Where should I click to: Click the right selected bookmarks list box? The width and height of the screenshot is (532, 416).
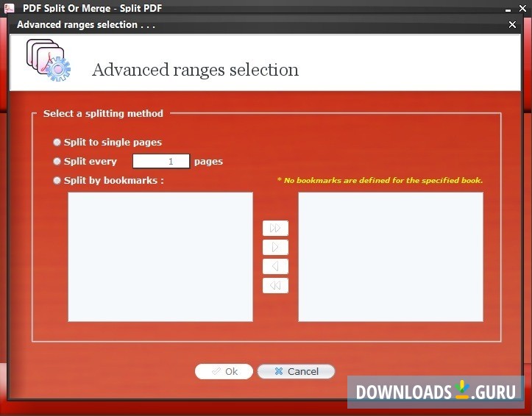coord(391,257)
